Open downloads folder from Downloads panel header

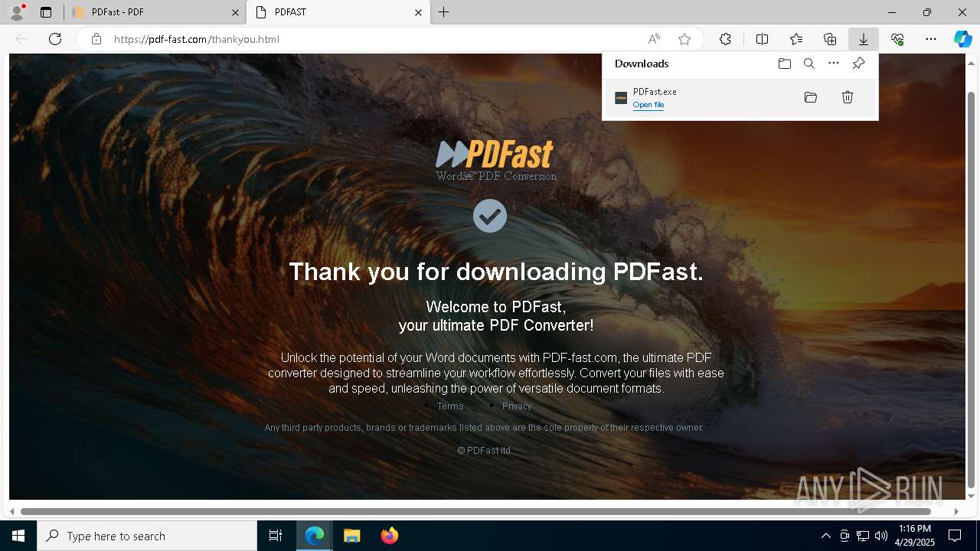tap(785, 64)
